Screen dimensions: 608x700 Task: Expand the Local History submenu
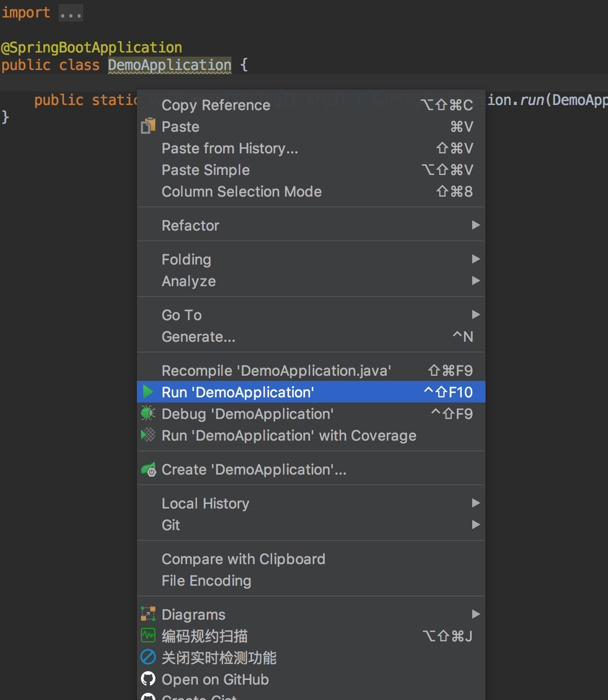[476, 503]
